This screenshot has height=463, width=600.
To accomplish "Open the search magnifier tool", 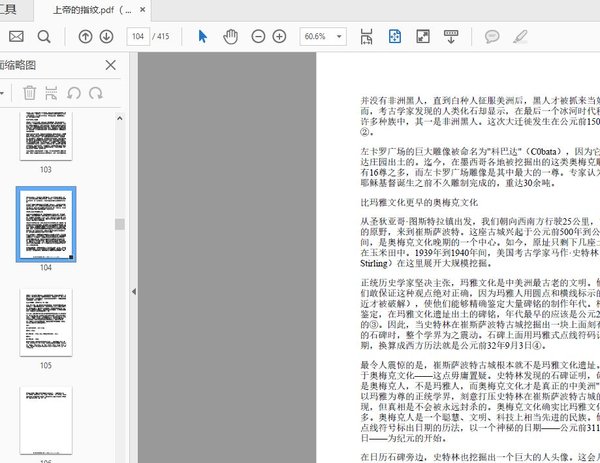I will 44,36.
